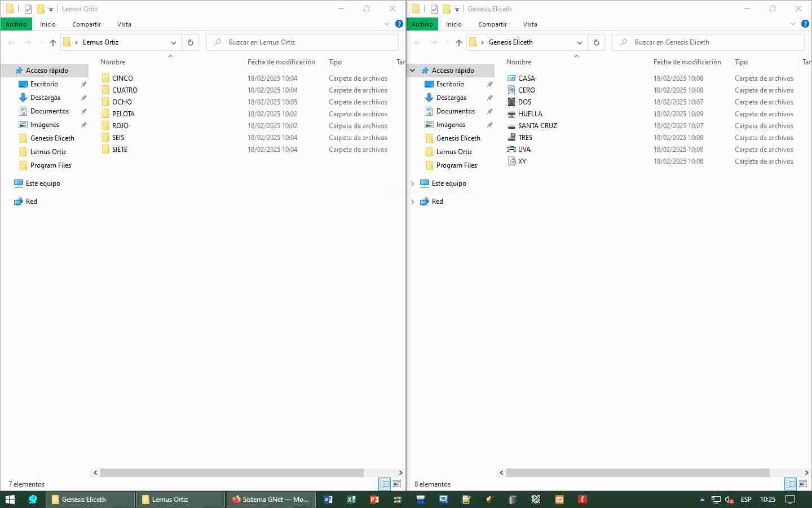The width and height of the screenshot is (812, 508).
Task: Sort by Nombre column in Lemus Ortiz window
Action: pos(113,62)
